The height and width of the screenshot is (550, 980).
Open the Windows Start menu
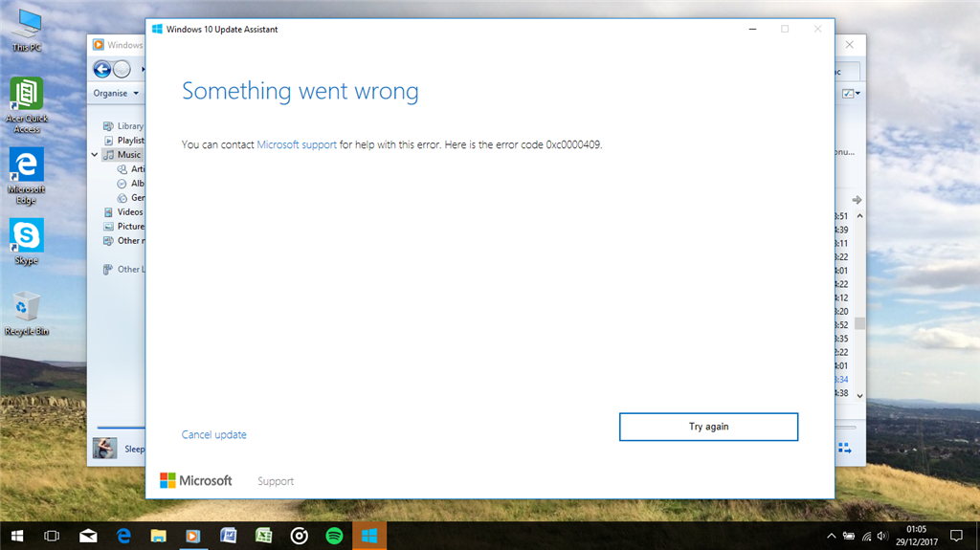click(17, 536)
